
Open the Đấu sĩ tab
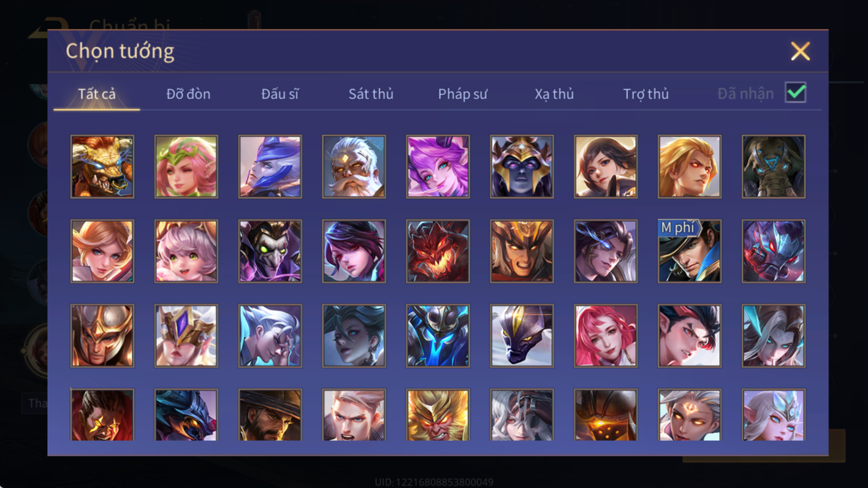(x=280, y=94)
